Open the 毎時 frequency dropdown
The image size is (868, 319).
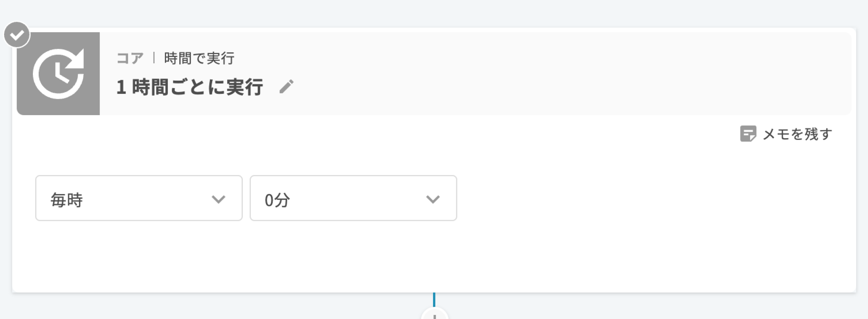click(139, 198)
